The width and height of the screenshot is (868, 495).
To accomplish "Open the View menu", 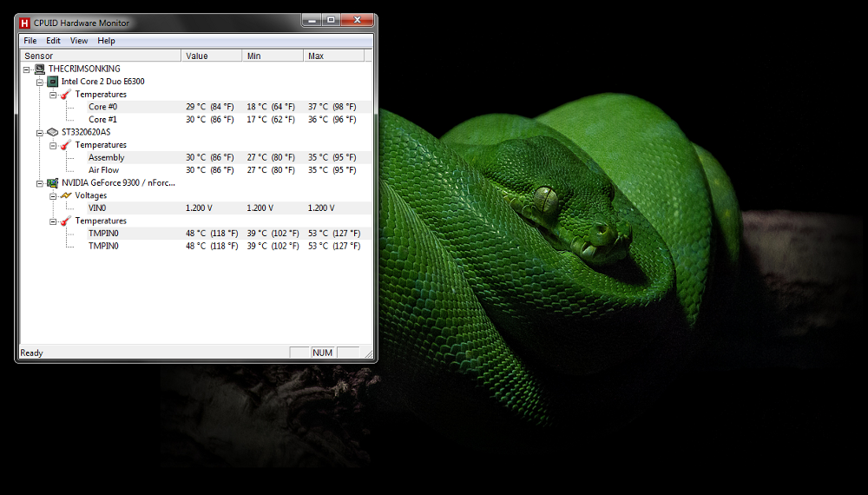I will click(x=79, y=41).
